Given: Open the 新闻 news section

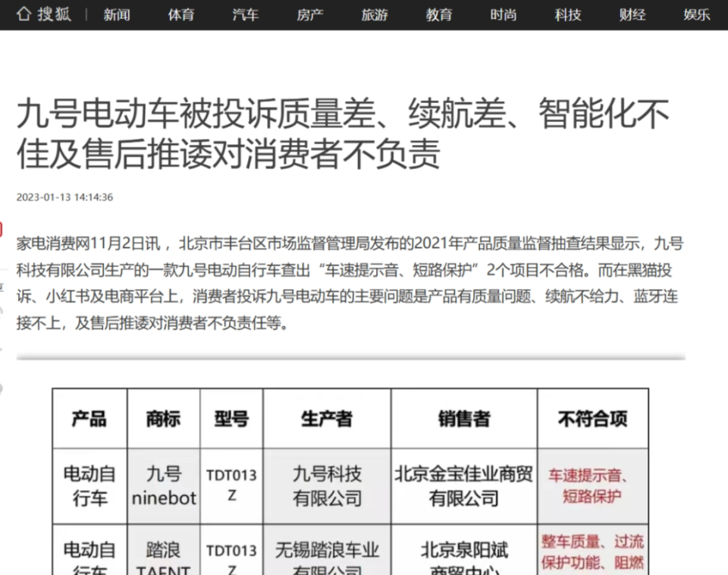Looking at the screenshot, I should click(x=117, y=15).
